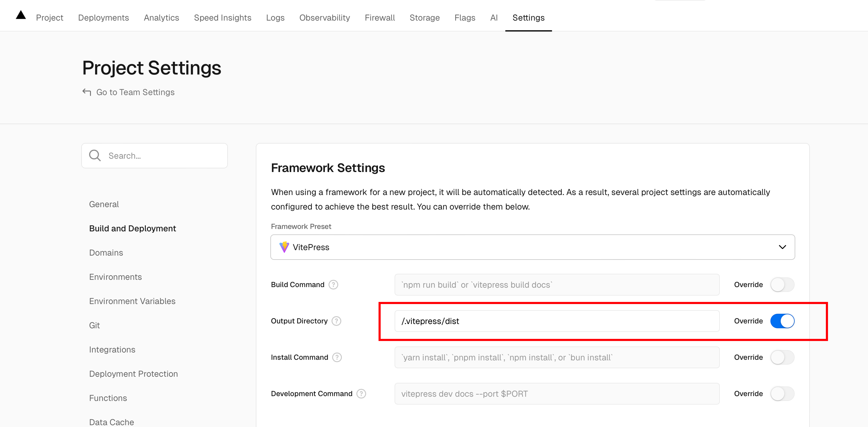Follow the Go to Team Settings link
This screenshot has width=868, height=427.
pos(135,92)
